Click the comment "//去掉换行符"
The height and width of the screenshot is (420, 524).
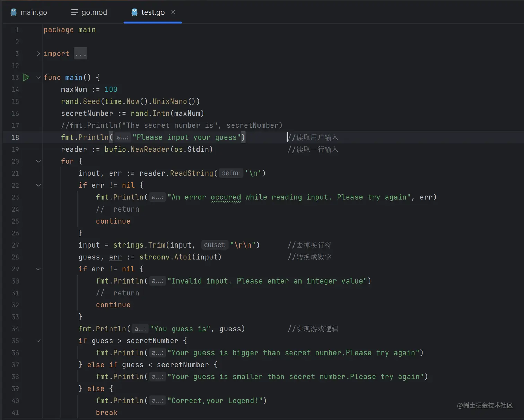point(309,245)
